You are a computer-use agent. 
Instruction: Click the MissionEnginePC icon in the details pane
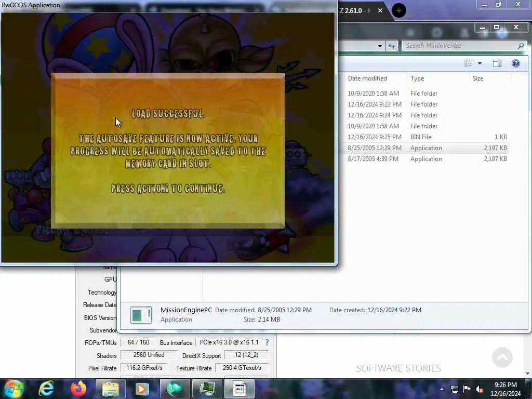[141, 314]
